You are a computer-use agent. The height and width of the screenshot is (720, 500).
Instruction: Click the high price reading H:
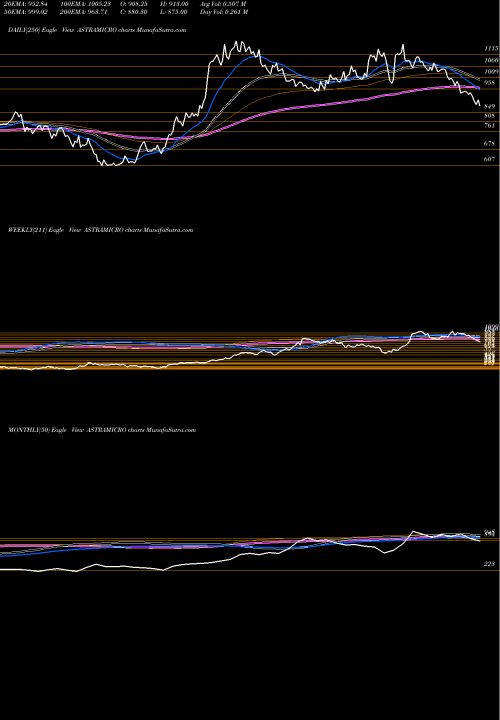pyautogui.click(x=175, y=4)
